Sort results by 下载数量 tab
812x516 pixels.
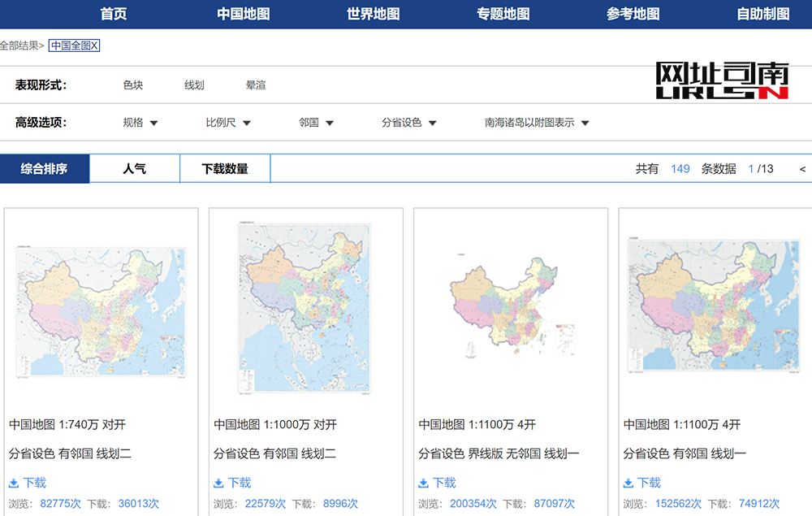(225, 169)
